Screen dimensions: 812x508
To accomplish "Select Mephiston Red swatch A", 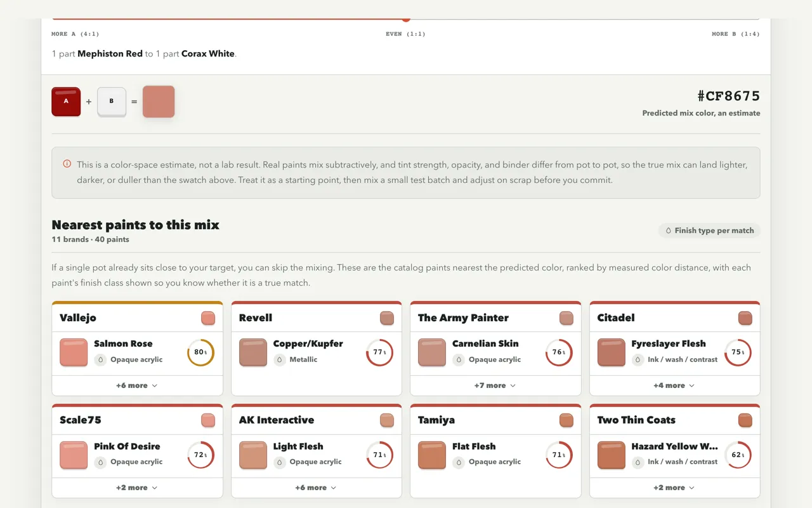I will pyautogui.click(x=66, y=102).
